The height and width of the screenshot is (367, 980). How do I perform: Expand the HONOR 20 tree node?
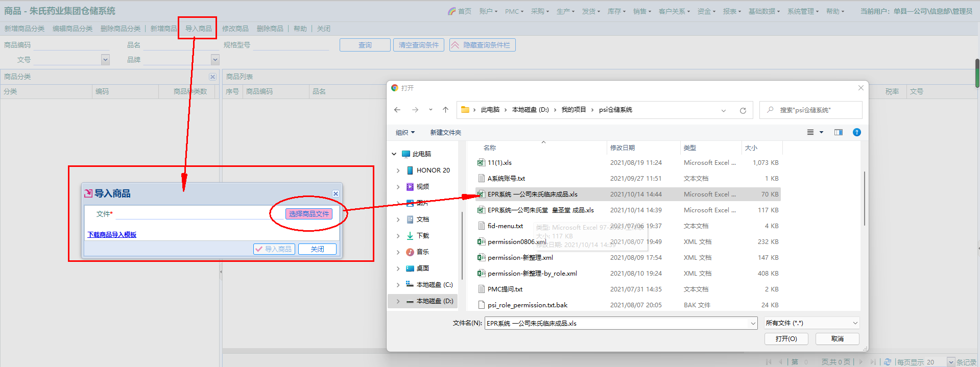(x=398, y=170)
